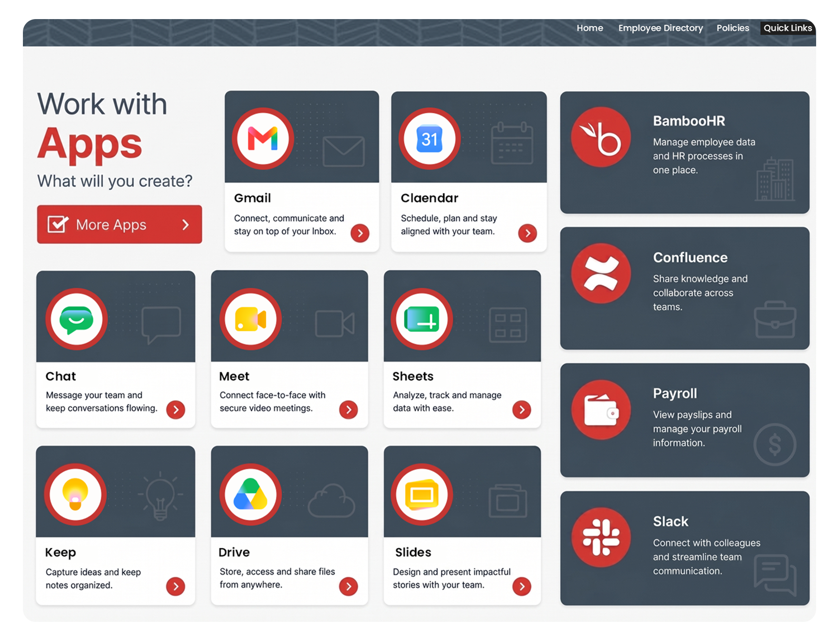Click the BambooHR logo icon
Screen dimensions: 840x641
click(601, 137)
